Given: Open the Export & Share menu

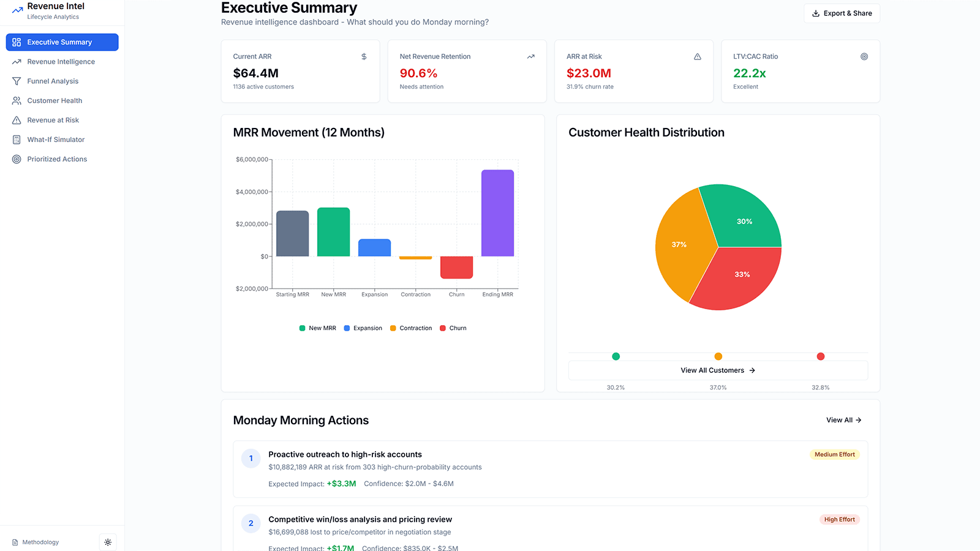Looking at the screenshot, I should [842, 13].
